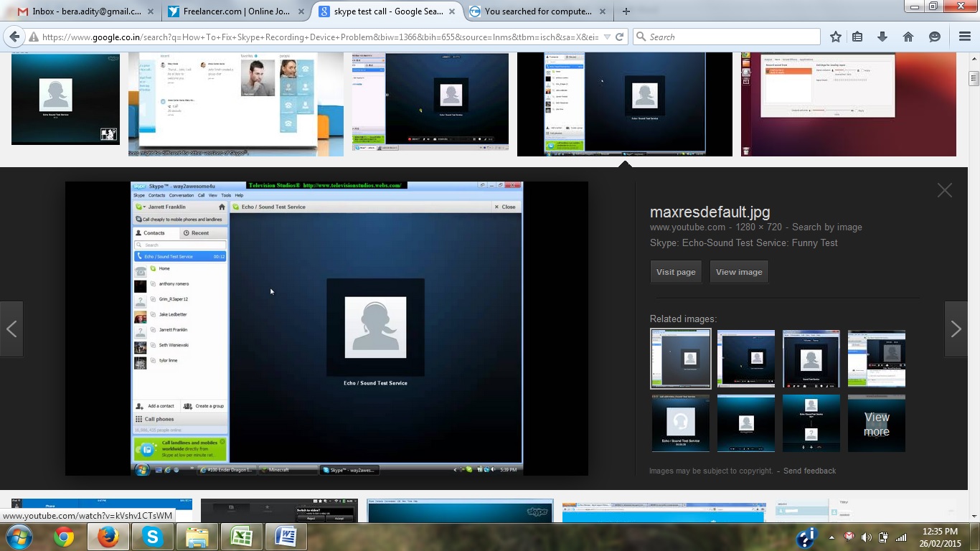Open a new browser tab
The image size is (980, 551).
626,11
